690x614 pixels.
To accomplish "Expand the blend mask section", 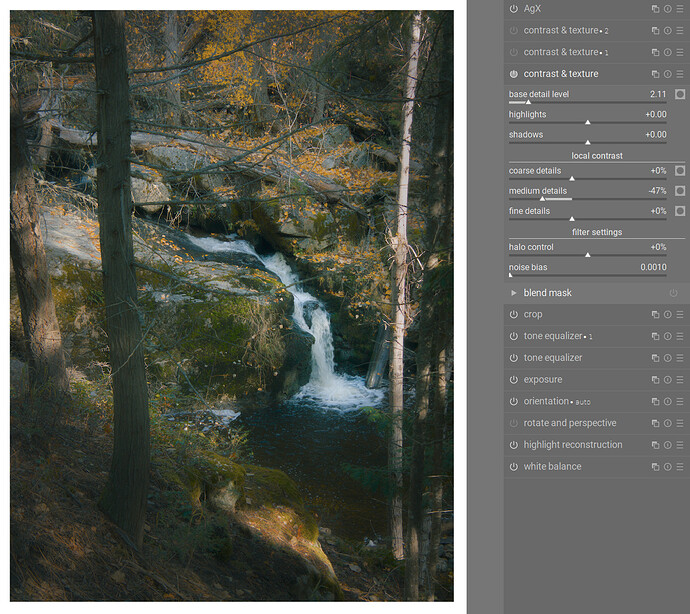I will click(514, 293).
